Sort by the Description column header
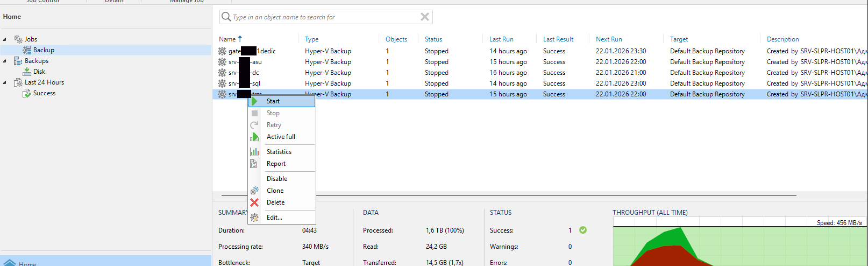The image size is (868, 266). (x=782, y=39)
